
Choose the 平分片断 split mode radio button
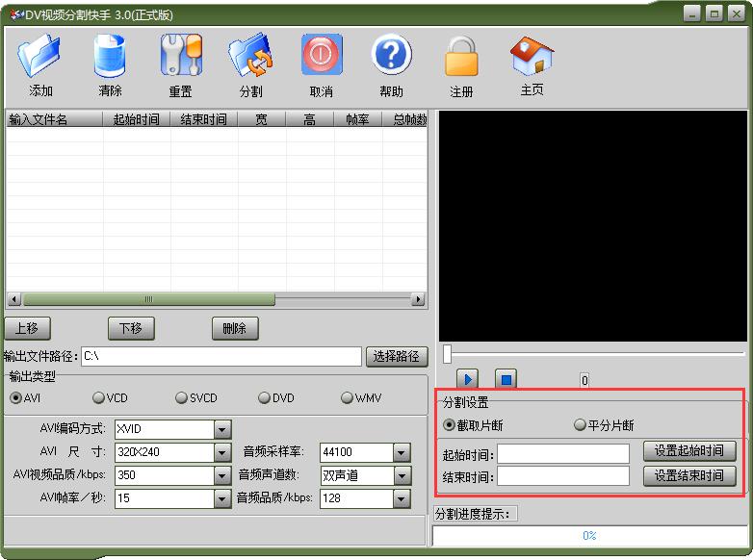coord(580,425)
